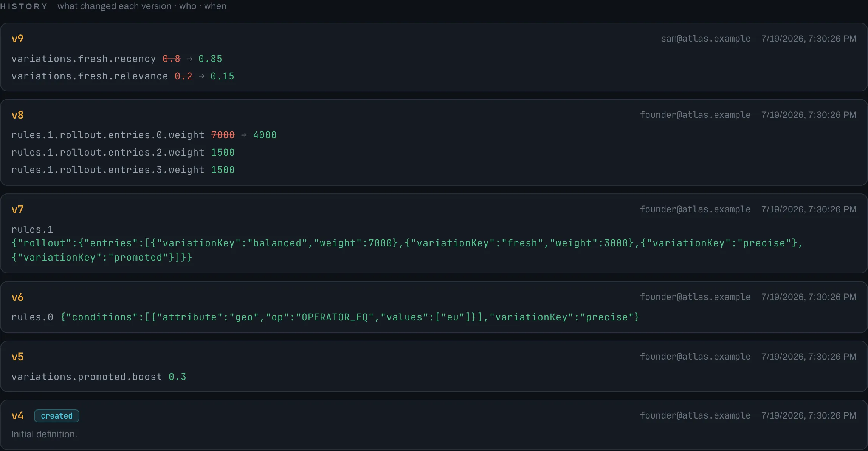Click the variations.fresh.relevance field path
Viewport: 868px width, 451px height.
90,76
